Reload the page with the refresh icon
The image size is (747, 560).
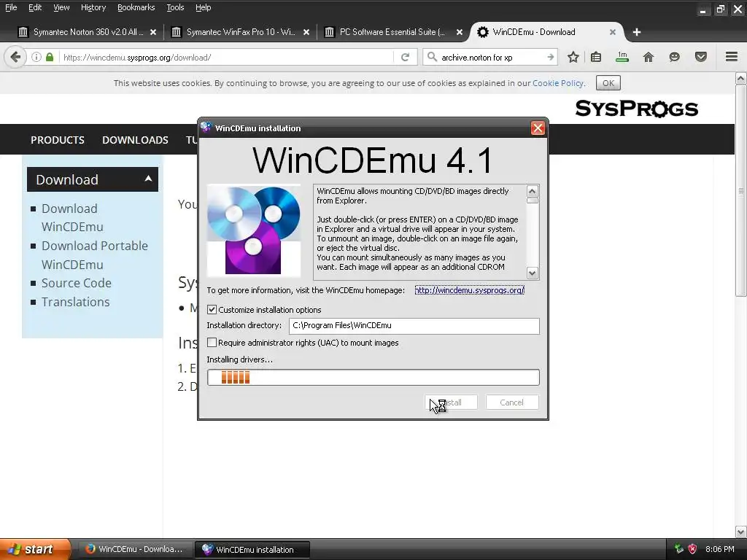click(406, 57)
